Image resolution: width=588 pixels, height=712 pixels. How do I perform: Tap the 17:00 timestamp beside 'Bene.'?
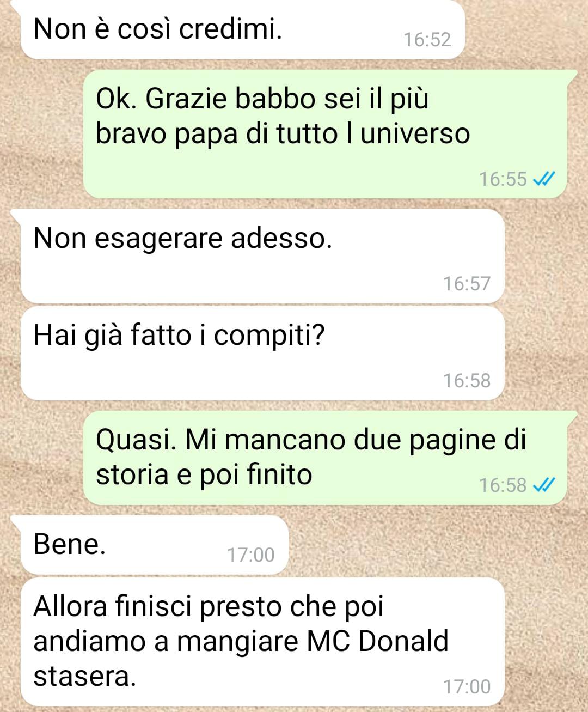coord(251,555)
